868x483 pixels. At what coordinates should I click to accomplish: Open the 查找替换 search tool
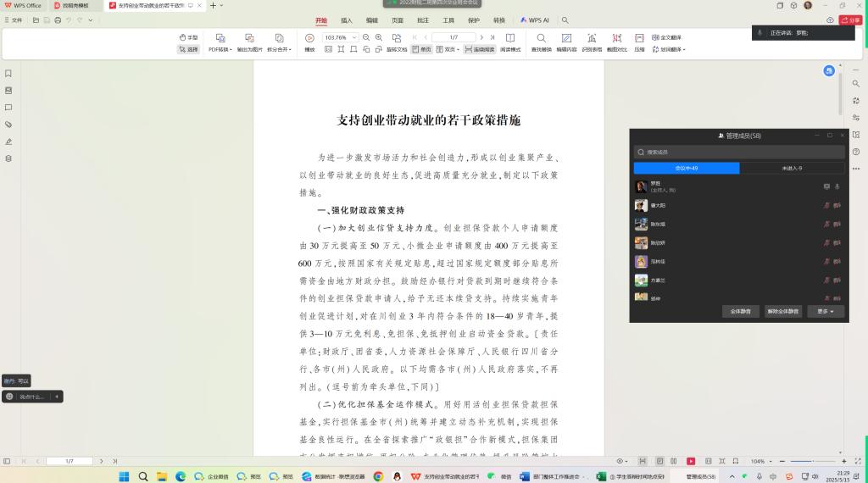[x=541, y=39]
